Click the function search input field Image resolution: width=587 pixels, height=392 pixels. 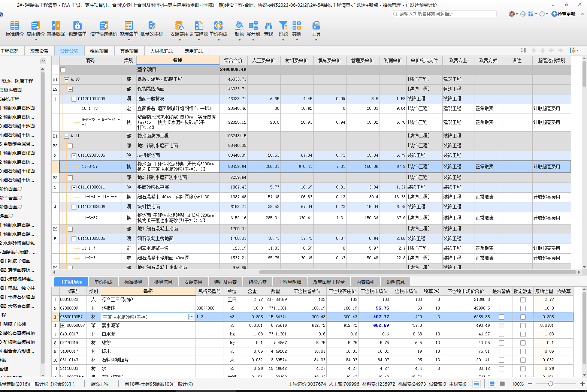444,14
